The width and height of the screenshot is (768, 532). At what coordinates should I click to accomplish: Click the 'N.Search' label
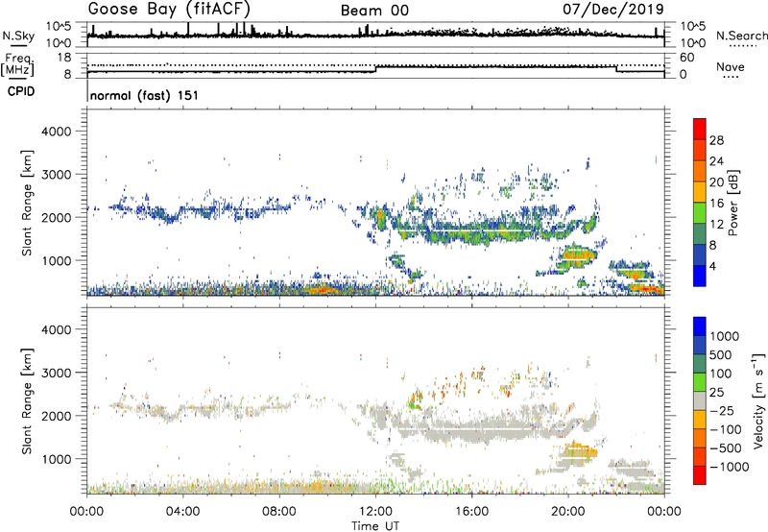[742, 36]
